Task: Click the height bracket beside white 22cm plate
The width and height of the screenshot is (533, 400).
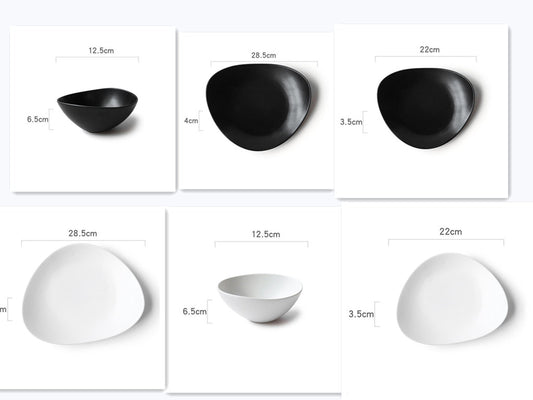Action: point(377,314)
